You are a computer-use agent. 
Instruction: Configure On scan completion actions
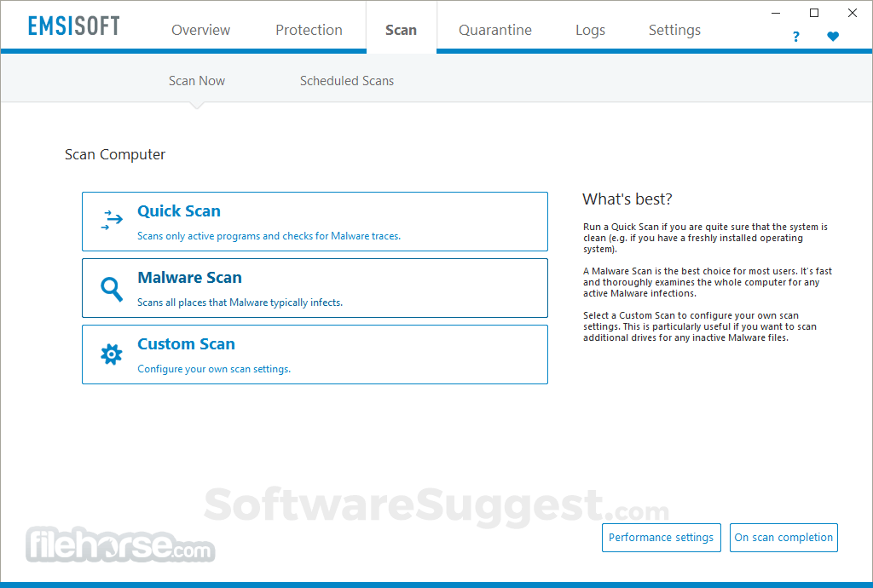point(783,537)
